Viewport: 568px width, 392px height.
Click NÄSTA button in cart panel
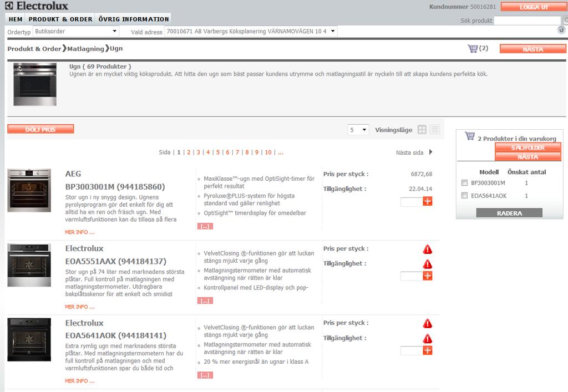point(528,157)
